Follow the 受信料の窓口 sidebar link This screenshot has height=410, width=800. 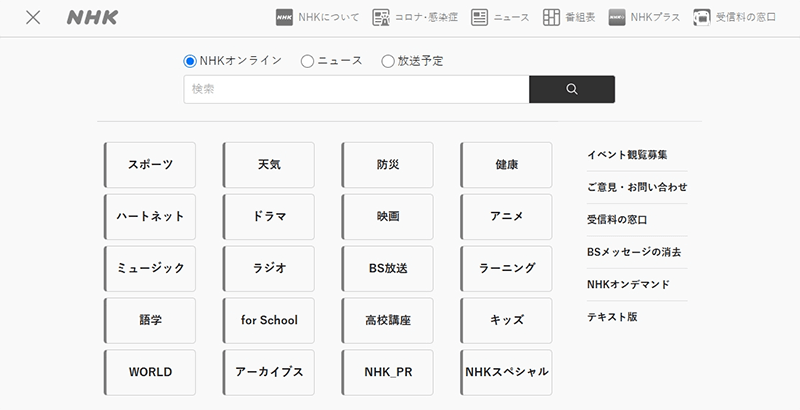point(617,220)
